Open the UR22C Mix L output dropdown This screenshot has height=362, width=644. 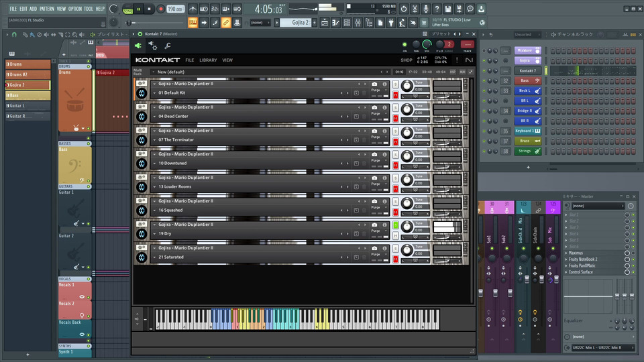(602, 348)
